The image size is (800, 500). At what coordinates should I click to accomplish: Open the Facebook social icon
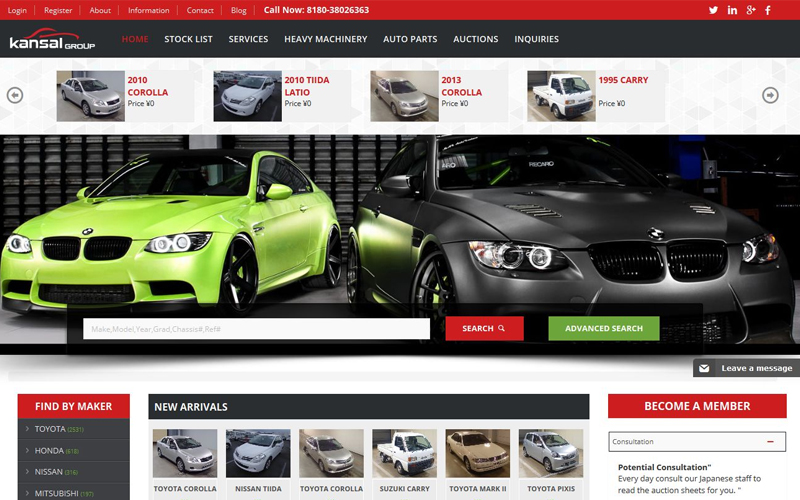pos(768,10)
